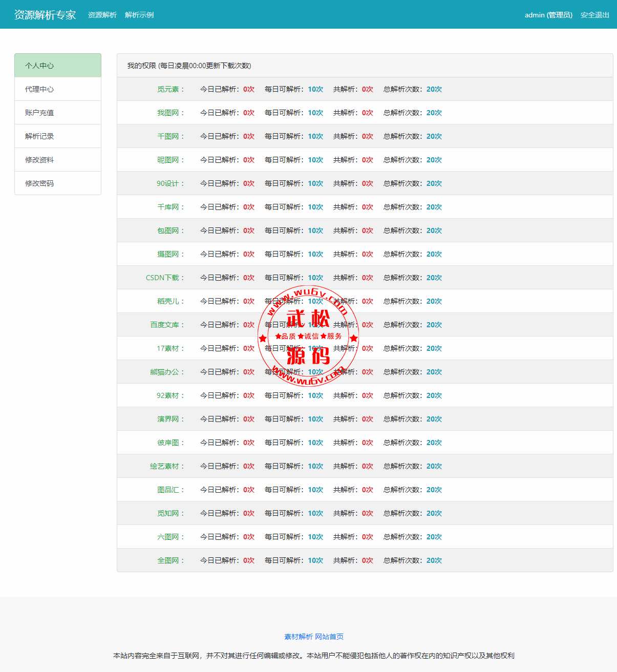The image size is (617, 672).
Task: Click the 彼岸图 site label
Action: click(171, 443)
